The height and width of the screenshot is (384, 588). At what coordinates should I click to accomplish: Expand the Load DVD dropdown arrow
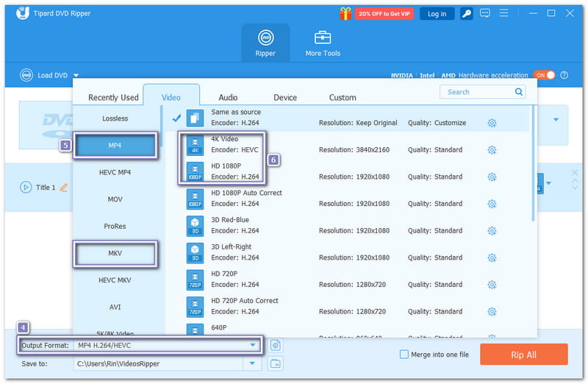tap(76, 75)
